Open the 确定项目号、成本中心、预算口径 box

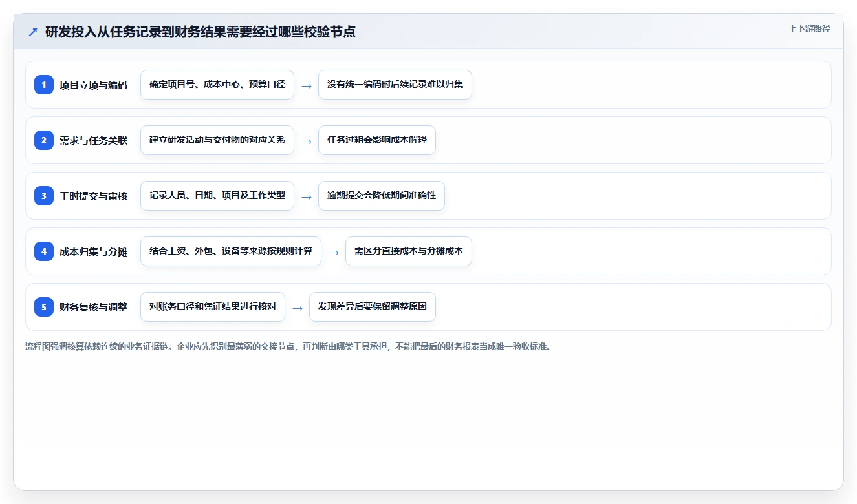[x=217, y=85]
